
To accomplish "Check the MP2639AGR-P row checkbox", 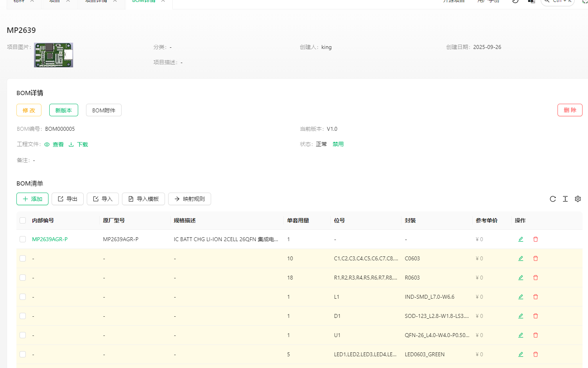I will click(x=23, y=239).
